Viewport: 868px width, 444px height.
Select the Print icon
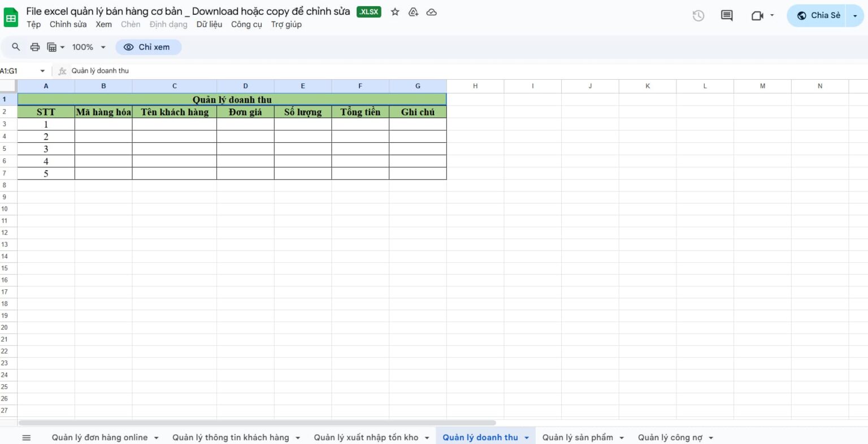[x=34, y=47]
